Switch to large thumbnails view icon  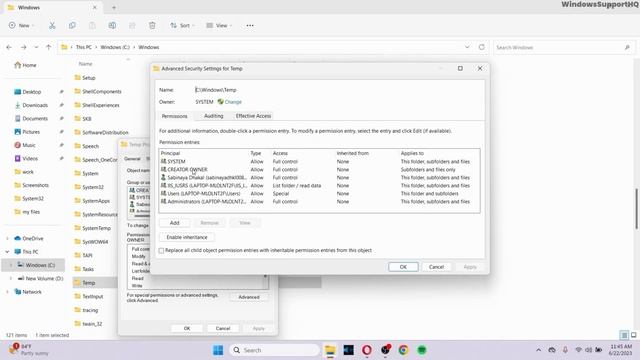(634, 335)
